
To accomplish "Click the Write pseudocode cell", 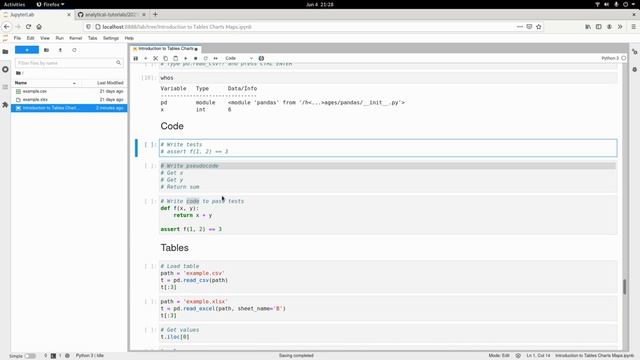I will pos(388,176).
